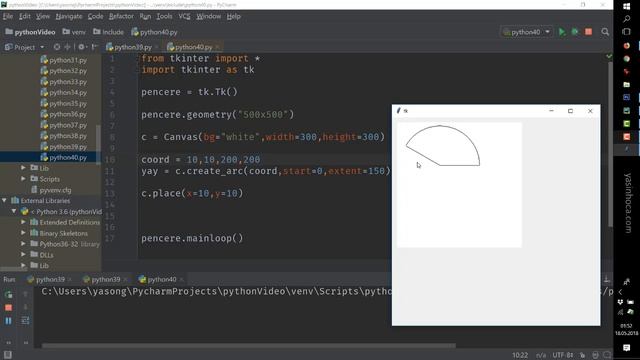Run python40 with the green play button
This screenshot has height=360, width=640.
point(562,32)
